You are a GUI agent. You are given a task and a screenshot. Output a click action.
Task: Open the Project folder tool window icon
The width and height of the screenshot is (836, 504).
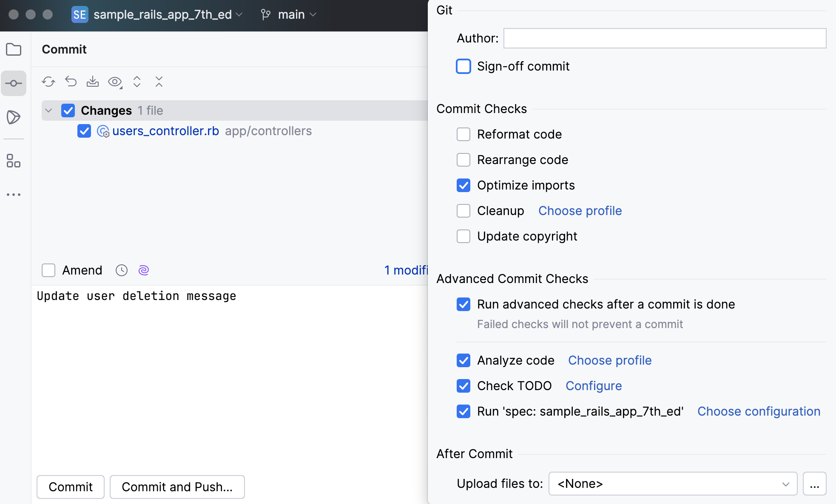(14, 49)
